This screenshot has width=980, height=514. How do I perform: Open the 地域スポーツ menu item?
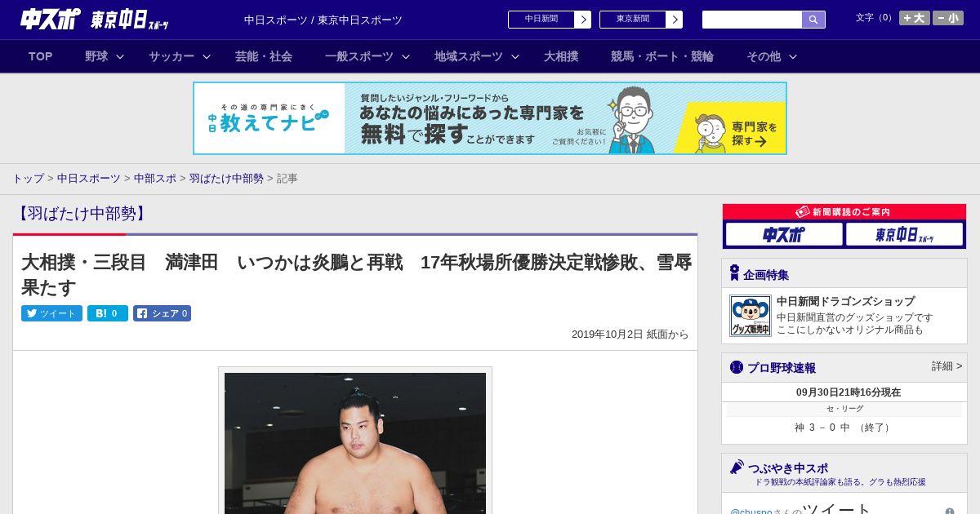click(469, 56)
